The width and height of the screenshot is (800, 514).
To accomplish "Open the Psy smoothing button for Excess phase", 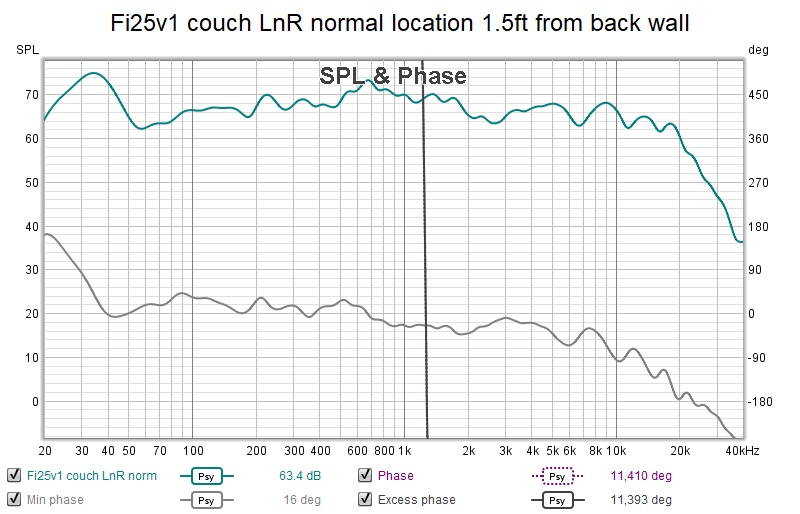I will 557,500.
